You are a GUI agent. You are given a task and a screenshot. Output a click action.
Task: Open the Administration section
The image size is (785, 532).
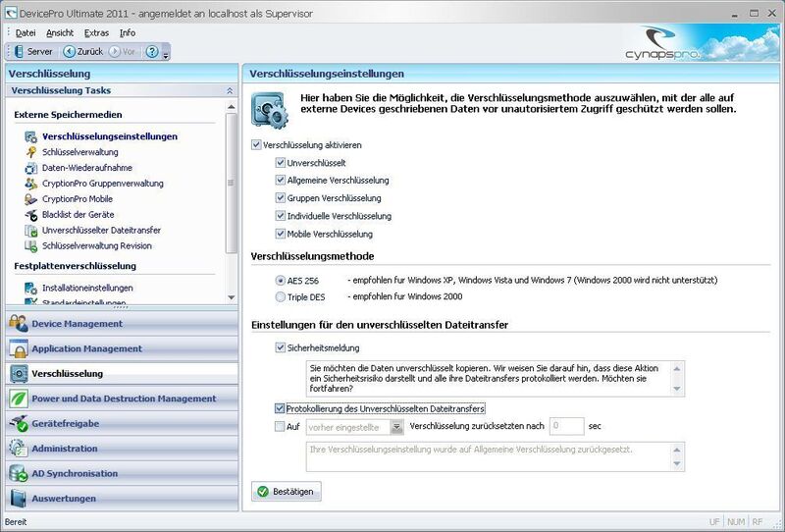tap(122, 449)
